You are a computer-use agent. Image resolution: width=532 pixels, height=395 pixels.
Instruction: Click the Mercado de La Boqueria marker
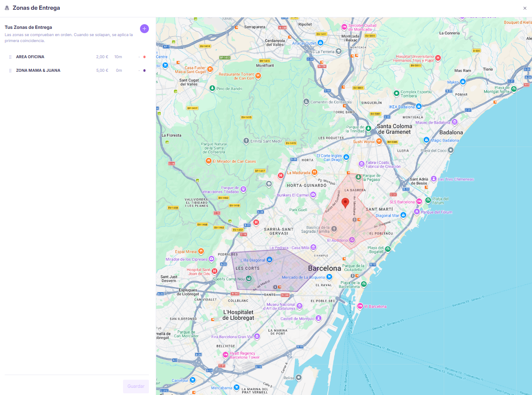(329, 277)
